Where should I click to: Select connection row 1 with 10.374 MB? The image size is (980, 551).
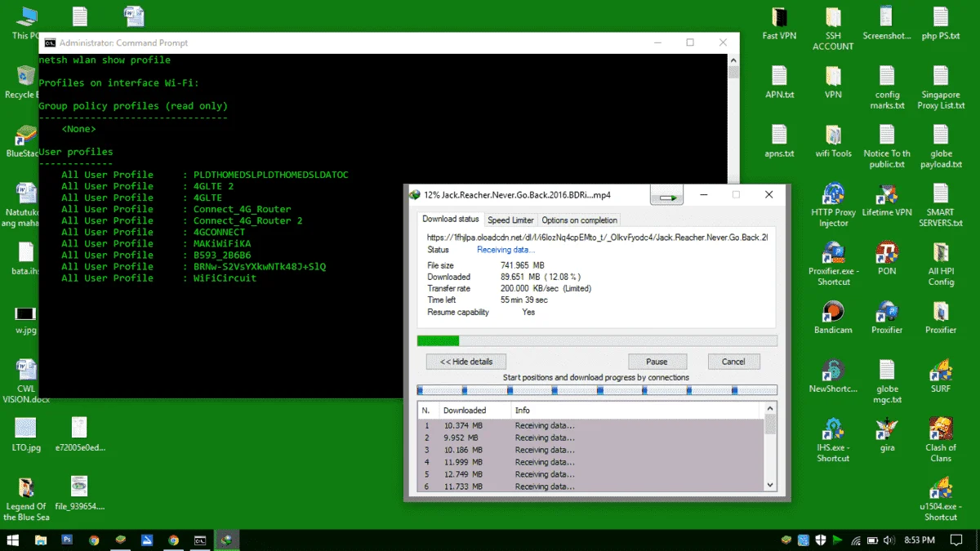tap(591, 425)
